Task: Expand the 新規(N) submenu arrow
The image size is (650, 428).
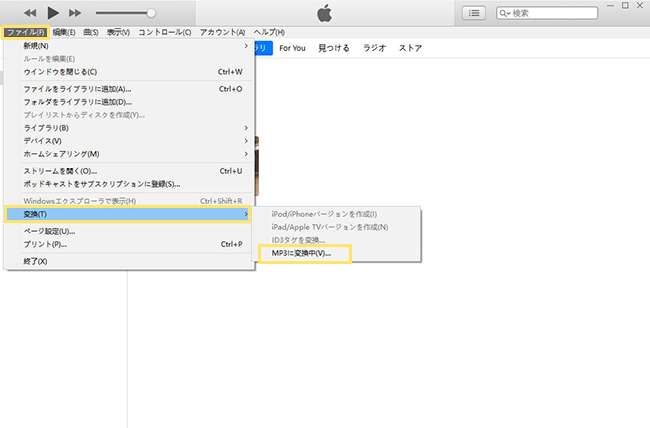Action: pyautogui.click(x=246, y=46)
